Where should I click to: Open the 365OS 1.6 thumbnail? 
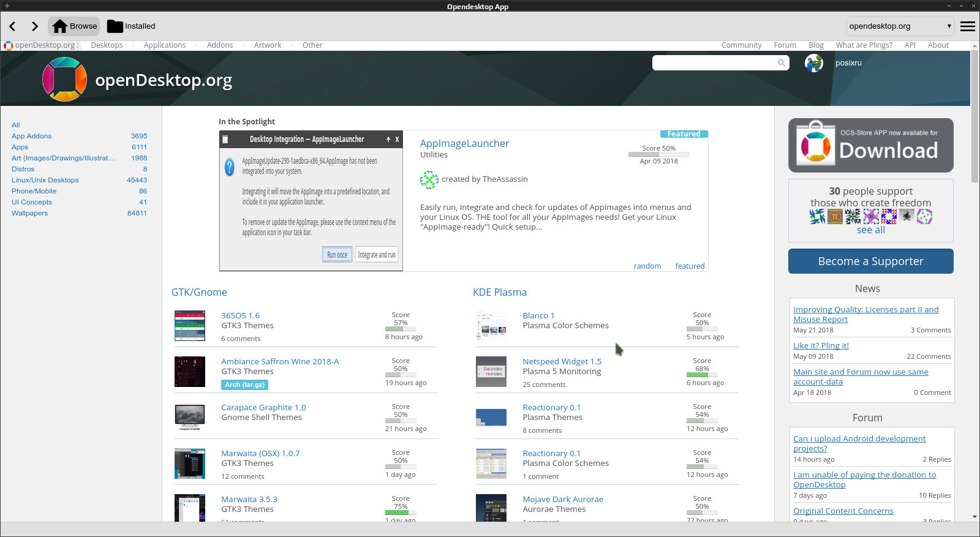[x=190, y=326]
